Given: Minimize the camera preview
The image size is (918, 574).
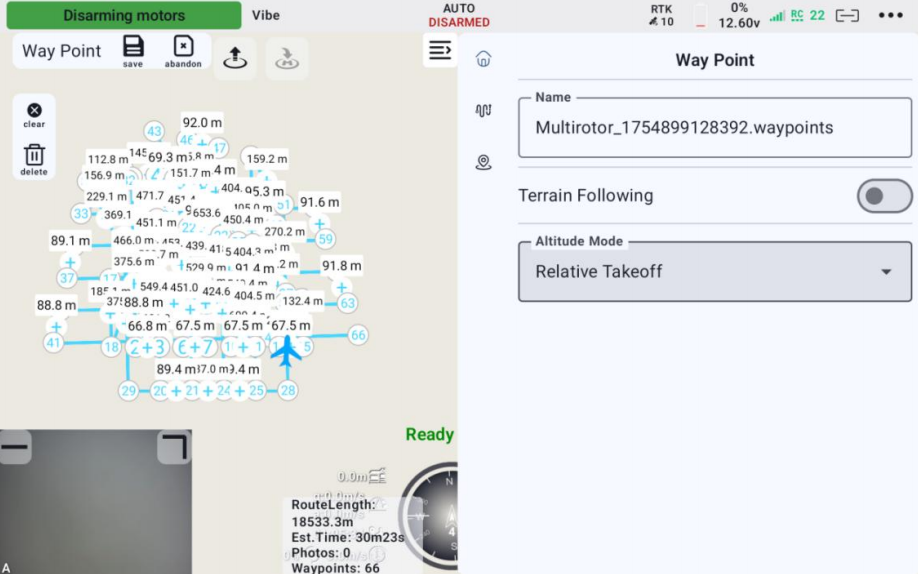Looking at the screenshot, I should pos(16,448).
